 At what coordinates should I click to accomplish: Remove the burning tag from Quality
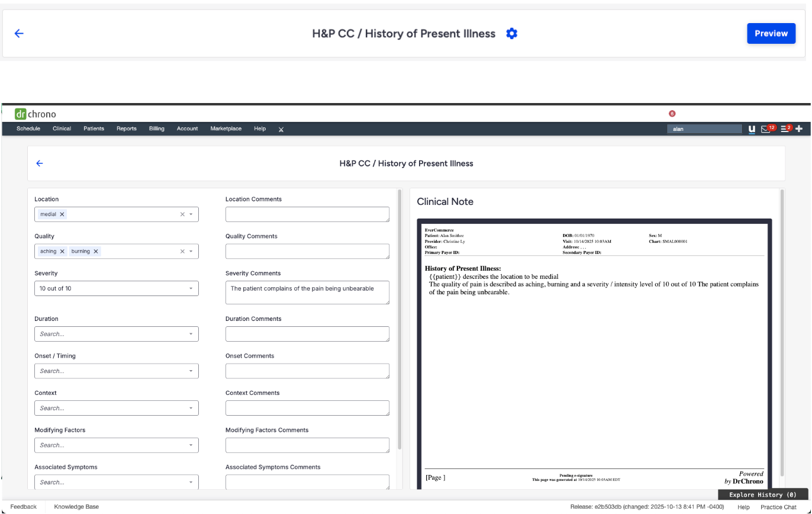(x=95, y=252)
